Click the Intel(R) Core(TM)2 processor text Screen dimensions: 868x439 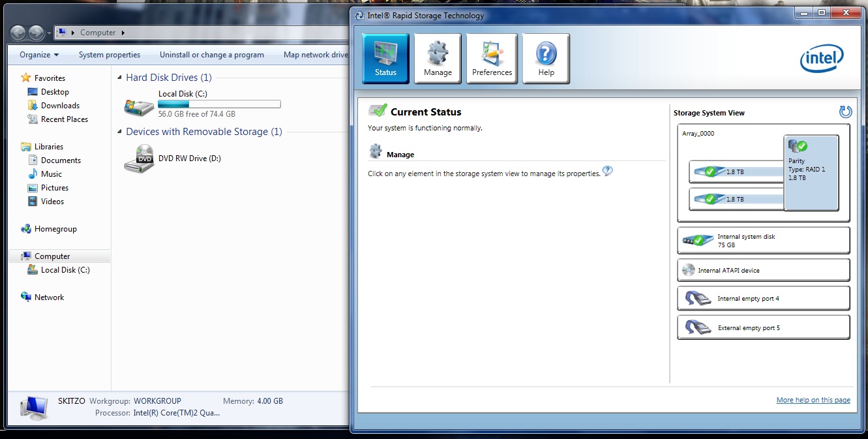[x=177, y=413]
